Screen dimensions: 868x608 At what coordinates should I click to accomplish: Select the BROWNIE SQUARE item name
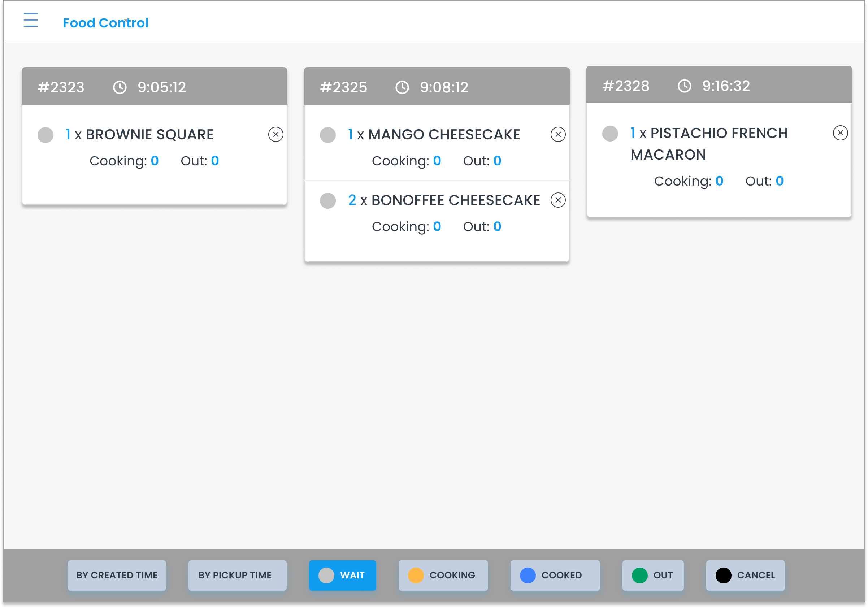(x=150, y=135)
